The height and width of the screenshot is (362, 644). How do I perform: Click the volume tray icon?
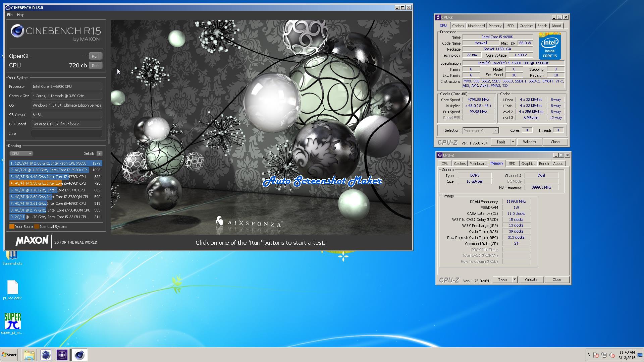click(x=612, y=355)
